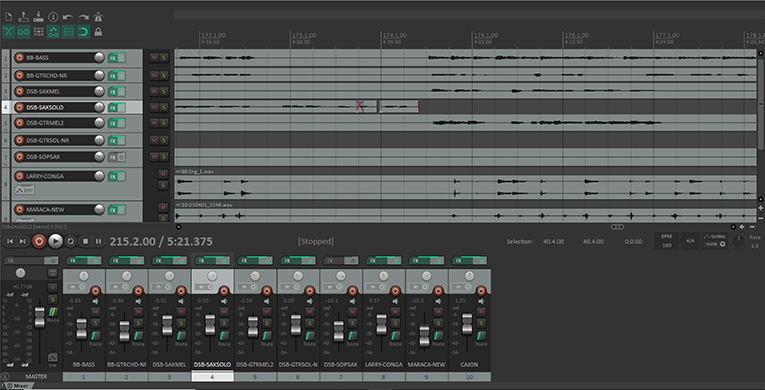Mute the master track in the mixer
765x390 pixels.
(52, 287)
